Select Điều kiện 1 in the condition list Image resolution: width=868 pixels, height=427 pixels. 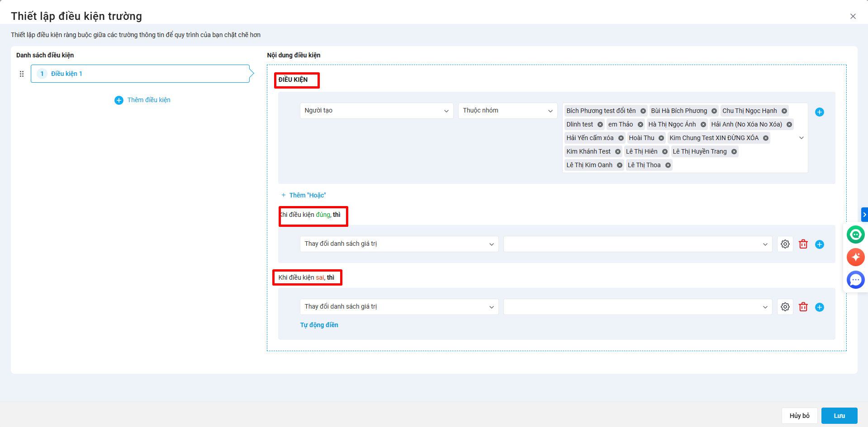140,74
